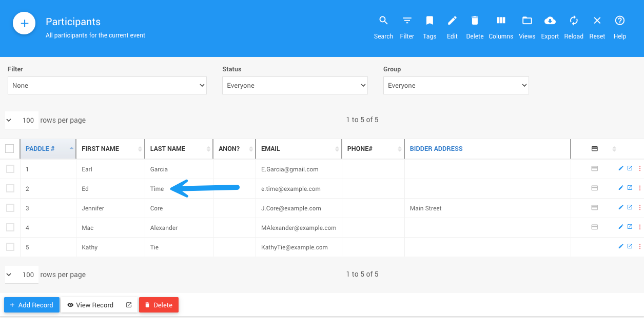Export participants using the cloud icon
This screenshot has height=332, width=644.
(550, 21)
